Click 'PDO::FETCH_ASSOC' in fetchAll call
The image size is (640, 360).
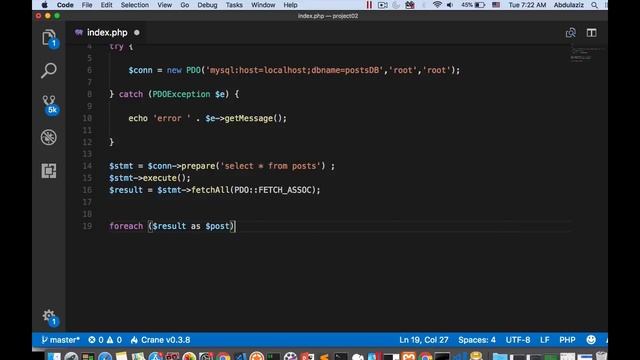point(273,190)
